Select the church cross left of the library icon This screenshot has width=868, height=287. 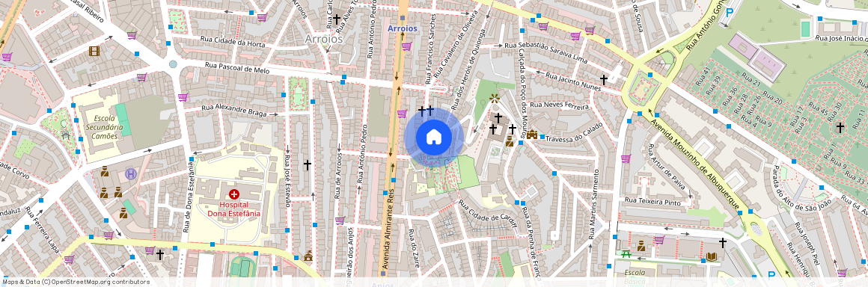point(722,242)
